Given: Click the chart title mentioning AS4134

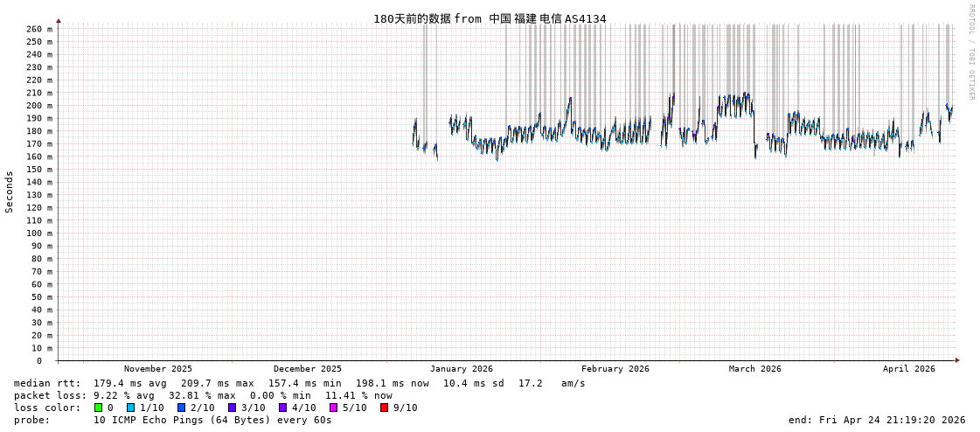Looking at the screenshot, I should tap(490, 18).
